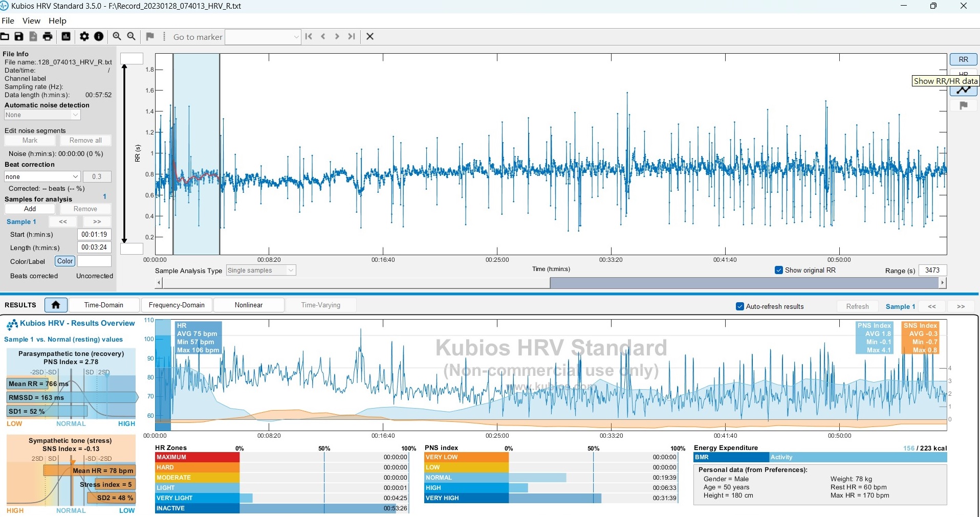Open the Help menu
The image size is (980, 517).
tap(57, 20)
